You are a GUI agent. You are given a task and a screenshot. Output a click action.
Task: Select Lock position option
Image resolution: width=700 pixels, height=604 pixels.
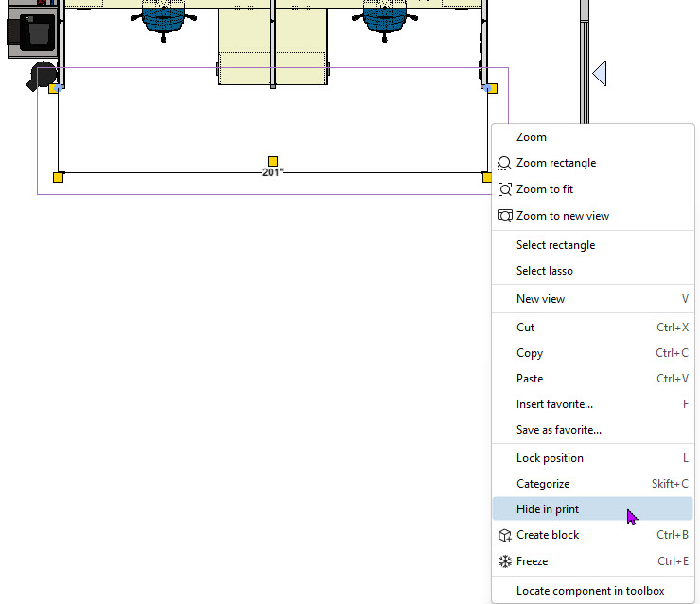(x=592, y=458)
